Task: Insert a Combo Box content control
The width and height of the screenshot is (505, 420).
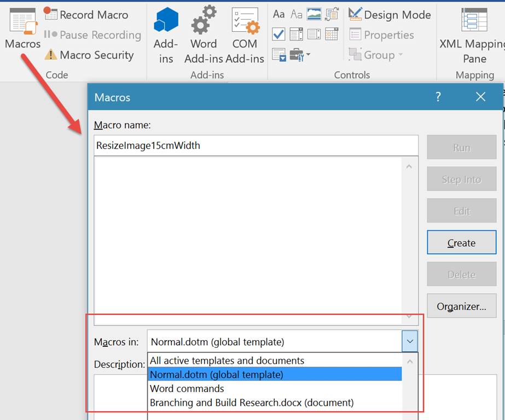Action: pos(296,34)
